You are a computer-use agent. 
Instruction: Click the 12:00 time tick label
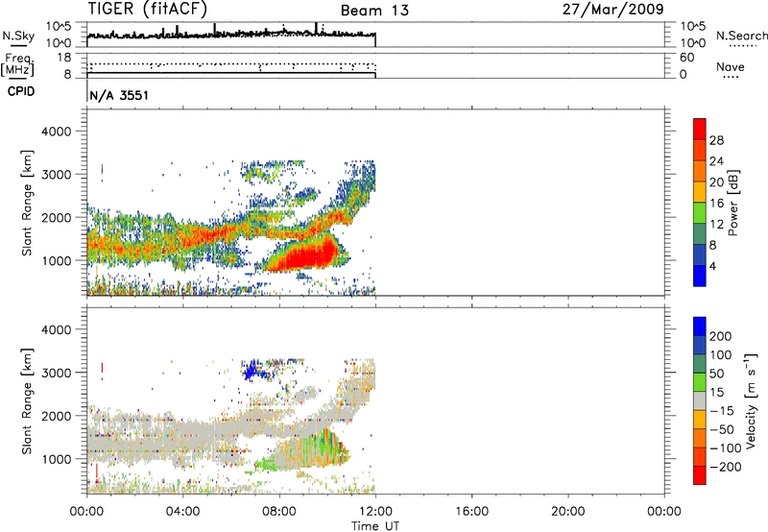(x=375, y=512)
